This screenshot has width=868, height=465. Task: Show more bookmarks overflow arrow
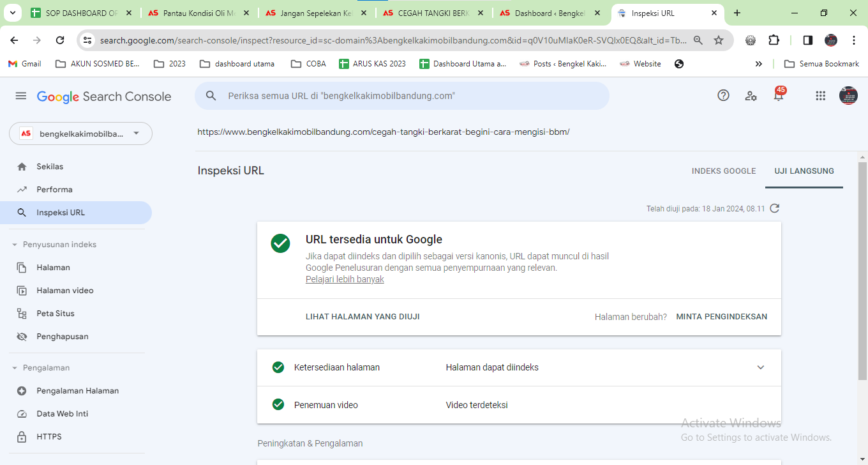[x=758, y=64]
